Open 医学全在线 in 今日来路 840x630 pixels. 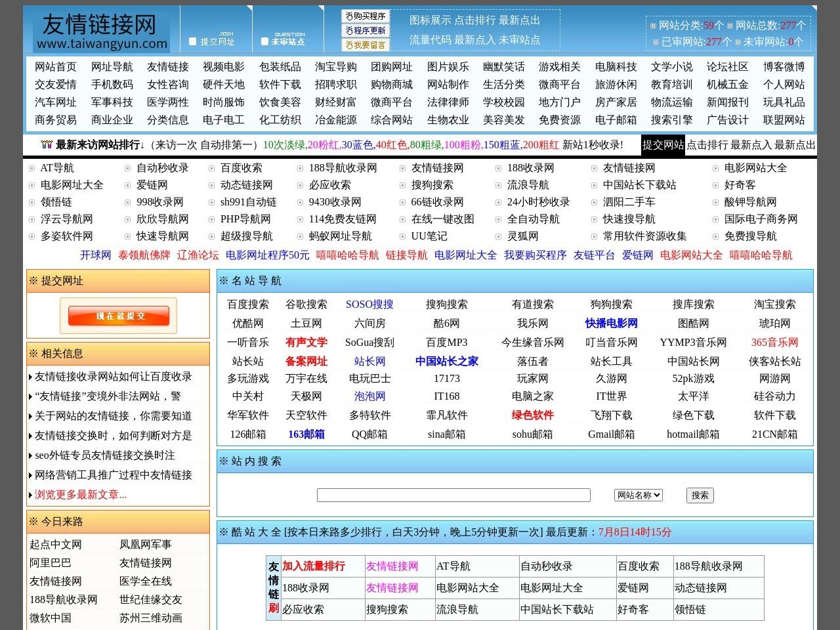click(x=146, y=581)
